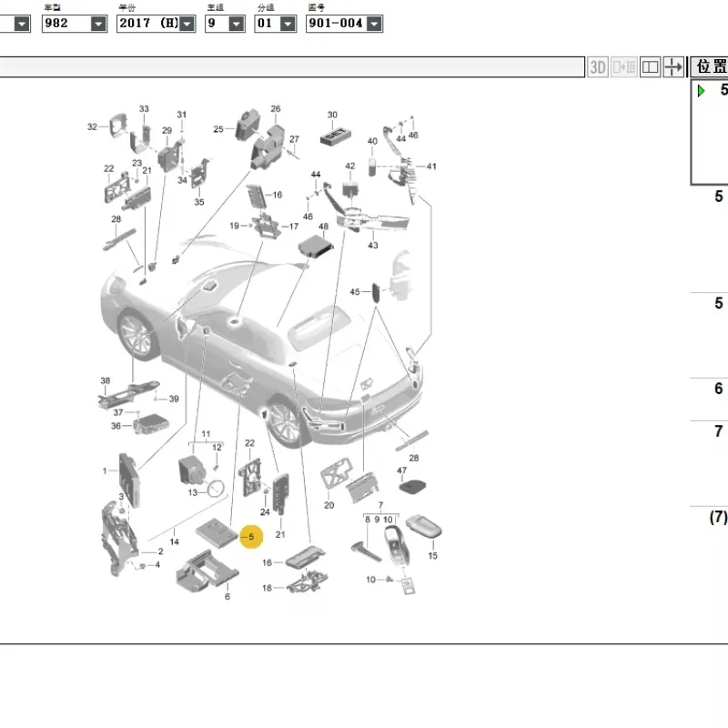
Task: Click callout 33 at top left
Action: 144,108
